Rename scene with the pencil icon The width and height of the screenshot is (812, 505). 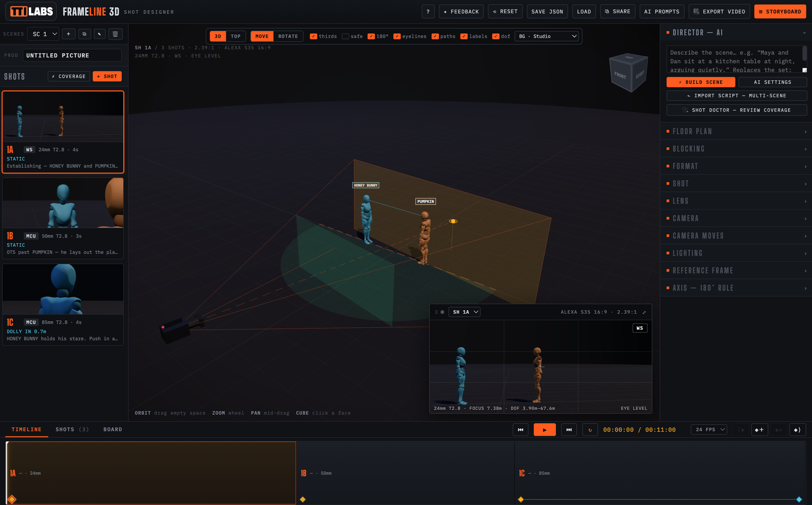click(99, 34)
